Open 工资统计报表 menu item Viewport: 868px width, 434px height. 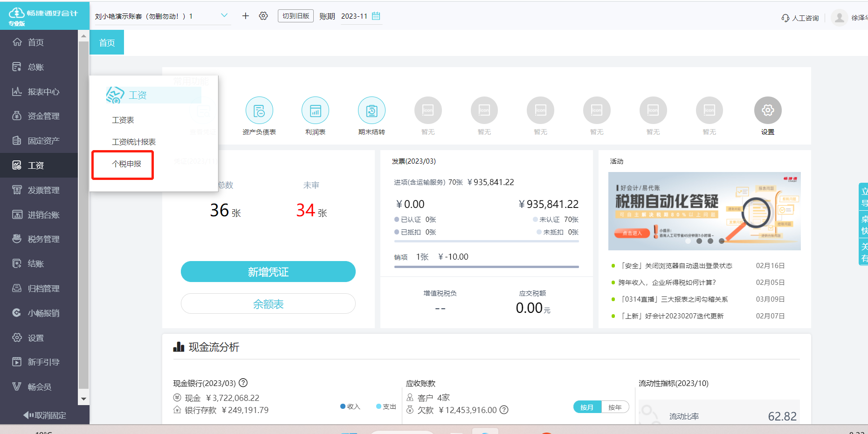[x=134, y=142]
